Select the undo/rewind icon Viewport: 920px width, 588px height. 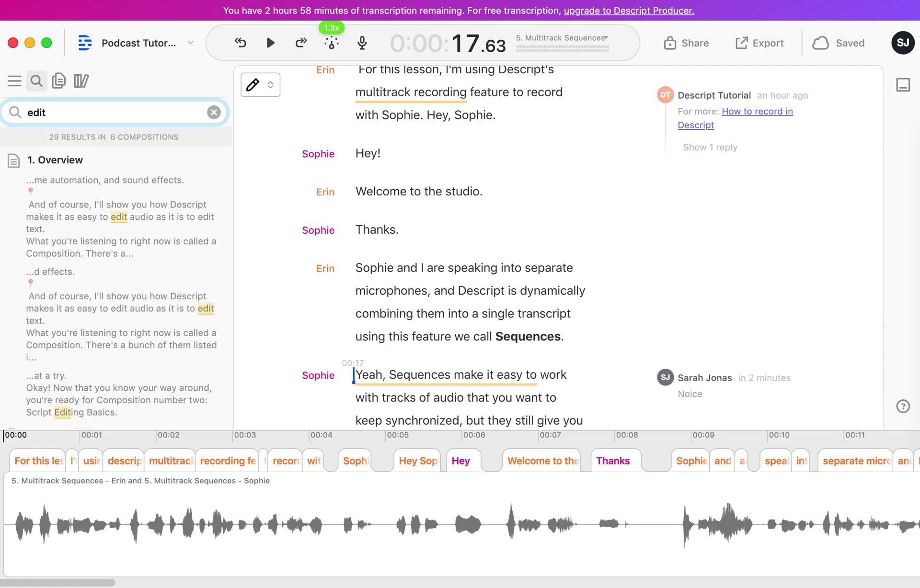240,42
